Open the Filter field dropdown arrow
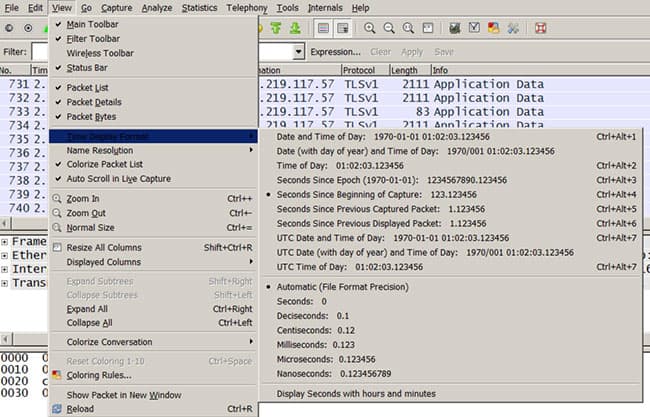 click(x=298, y=52)
